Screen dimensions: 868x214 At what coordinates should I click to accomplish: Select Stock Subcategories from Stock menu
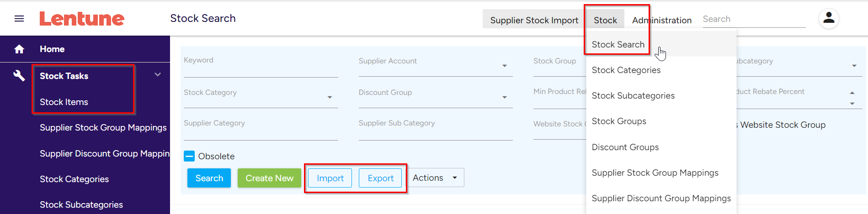coord(661,95)
